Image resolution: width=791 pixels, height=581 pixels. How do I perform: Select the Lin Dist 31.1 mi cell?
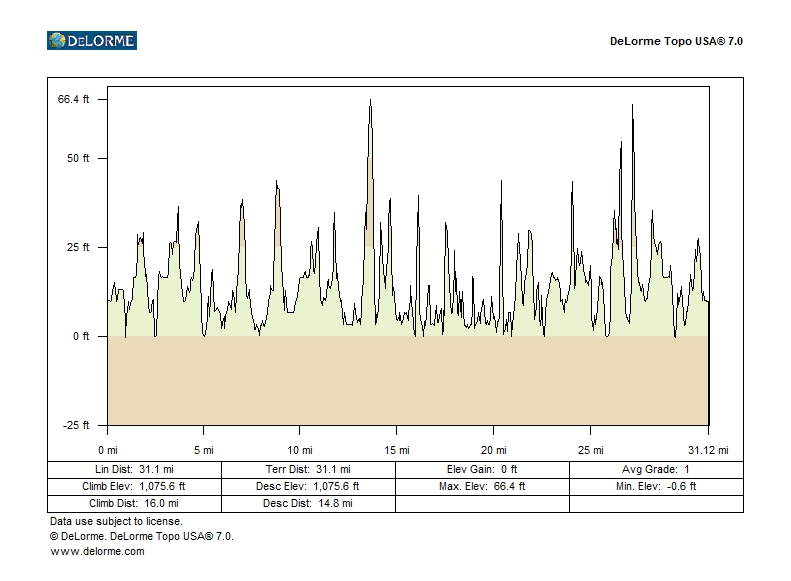pos(134,469)
